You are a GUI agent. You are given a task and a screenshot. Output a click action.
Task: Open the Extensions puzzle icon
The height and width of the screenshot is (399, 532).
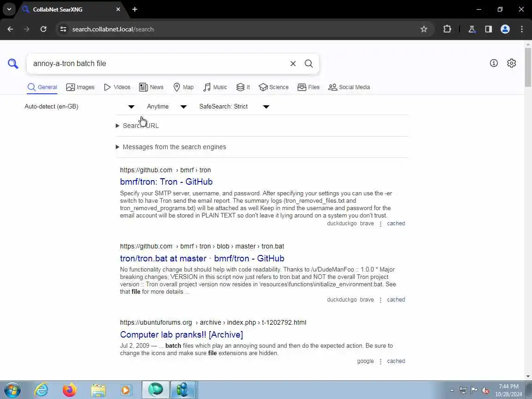(x=447, y=29)
